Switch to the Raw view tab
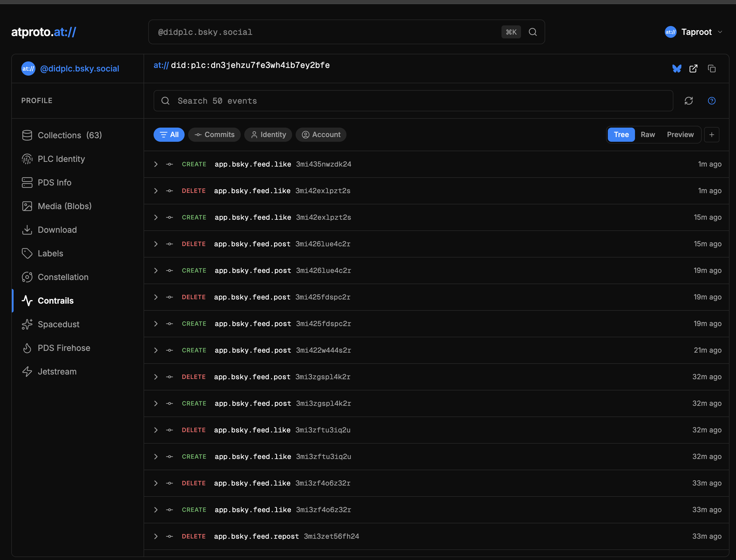This screenshot has width=736, height=560. [648, 135]
